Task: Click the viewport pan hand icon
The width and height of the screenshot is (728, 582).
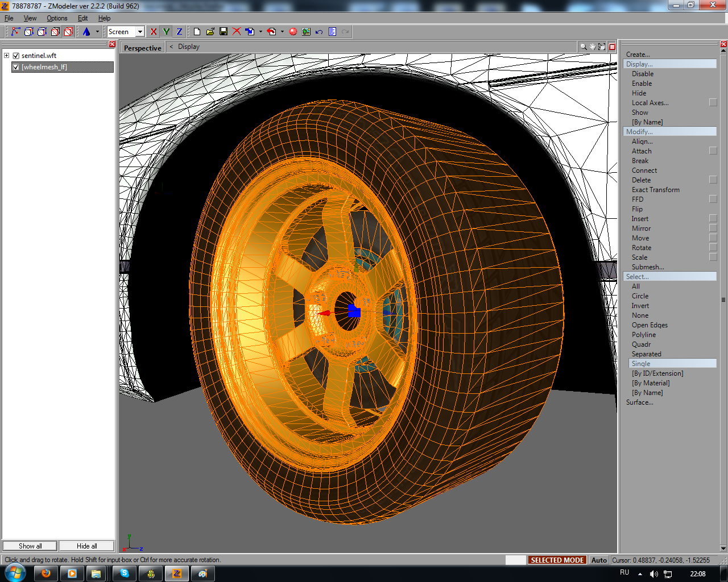Action: pyautogui.click(x=592, y=47)
